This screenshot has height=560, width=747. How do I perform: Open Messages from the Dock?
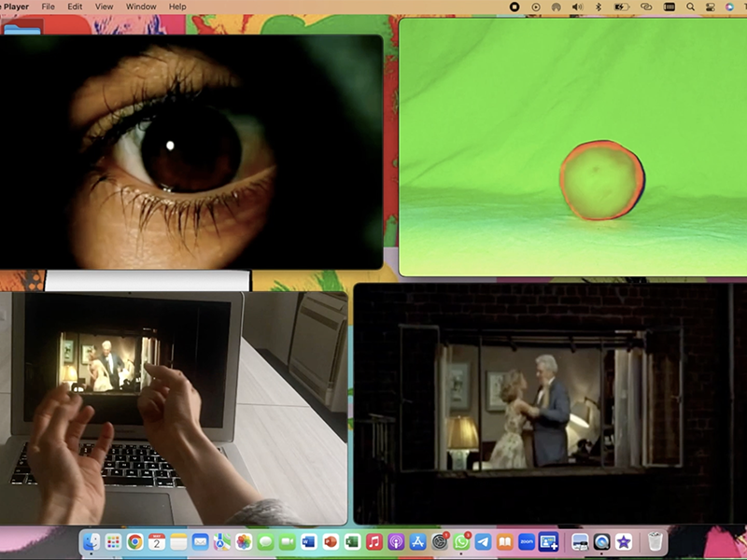pyautogui.click(x=265, y=541)
